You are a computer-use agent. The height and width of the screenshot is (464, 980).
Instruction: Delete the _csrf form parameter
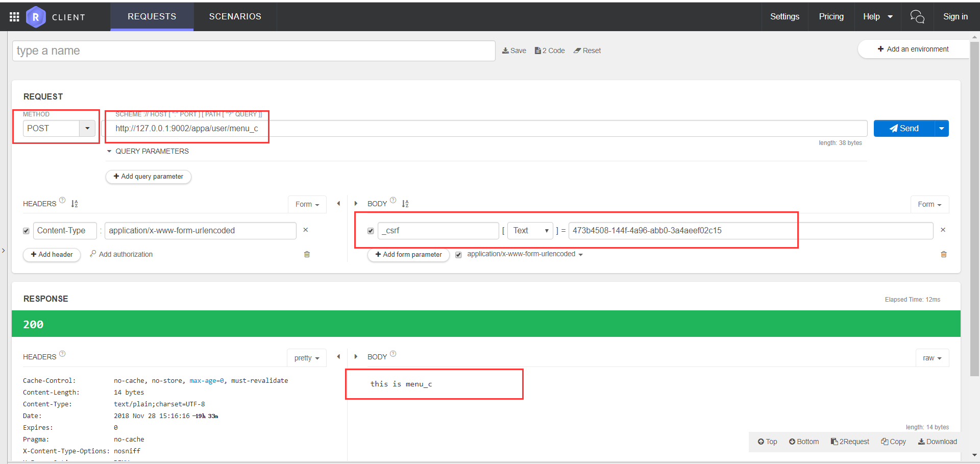943,230
